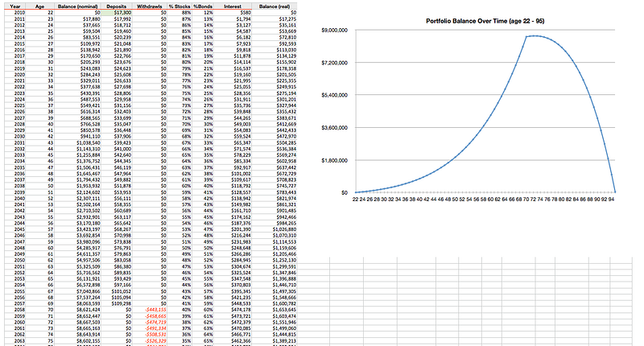Click real balance cell $602,958
The image size is (644, 346).
point(275,161)
